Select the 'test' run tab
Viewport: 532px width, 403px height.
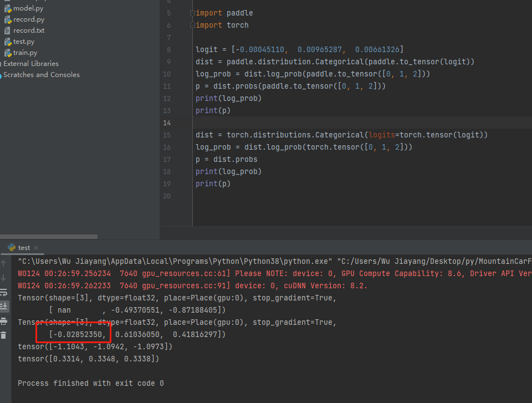[x=24, y=247]
